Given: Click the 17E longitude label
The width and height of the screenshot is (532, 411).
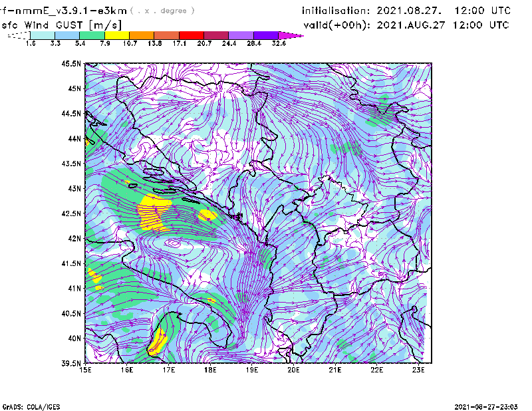Looking at the screenshot, I should point(169,370).
